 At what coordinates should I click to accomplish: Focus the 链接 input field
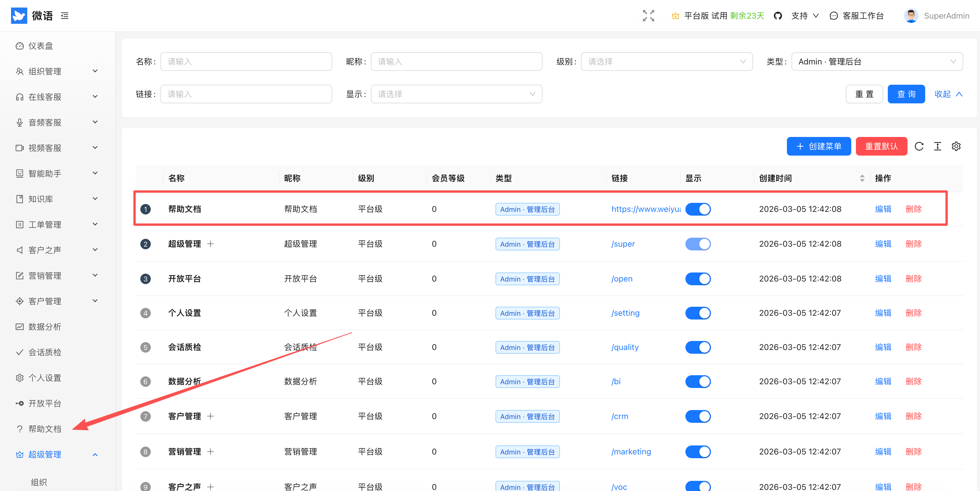coord(246,94)
